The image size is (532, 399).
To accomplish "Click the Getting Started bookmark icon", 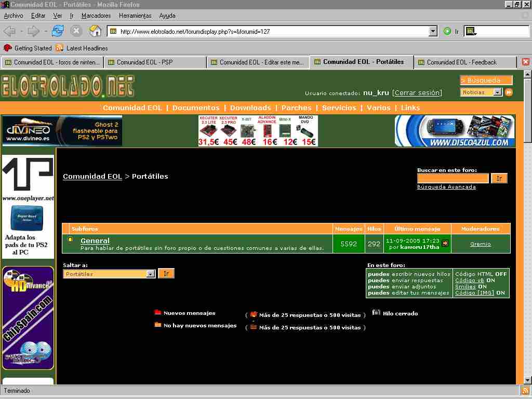I will click(x=7, y=48).
